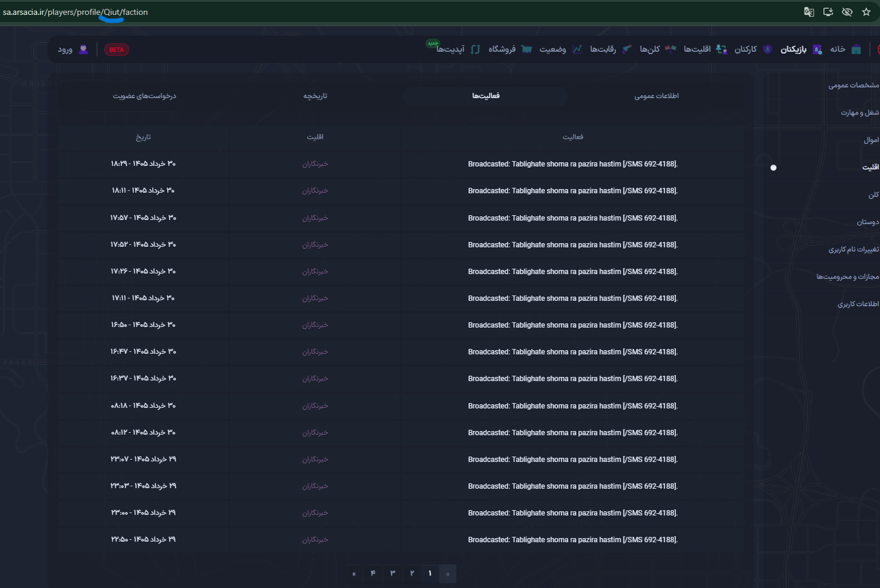Switch to the تاریخچه tab
The height and width of the screenshot is (588, 880).
pos(315,96)
